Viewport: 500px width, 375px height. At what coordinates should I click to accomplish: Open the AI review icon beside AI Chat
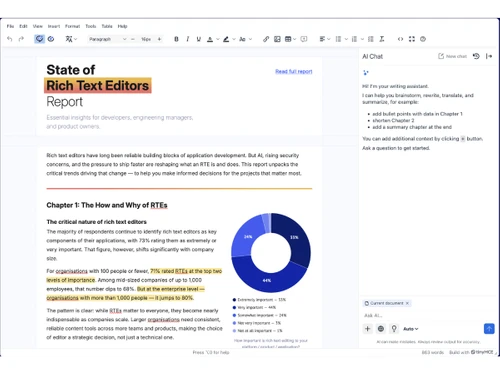coord(51,39)
